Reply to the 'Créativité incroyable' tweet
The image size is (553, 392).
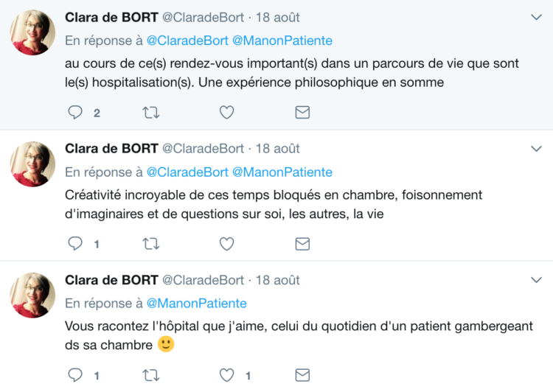click(x=75, y=244)
